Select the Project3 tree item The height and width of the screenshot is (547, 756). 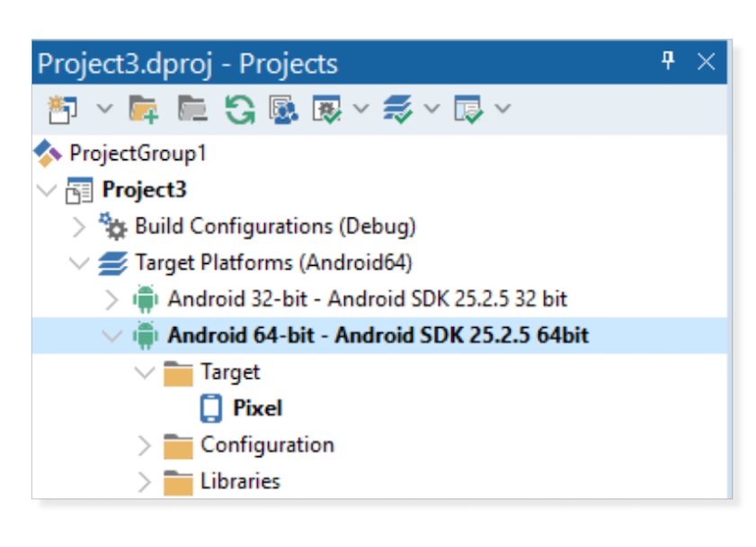pyautogui.click(x=144, y=190)
